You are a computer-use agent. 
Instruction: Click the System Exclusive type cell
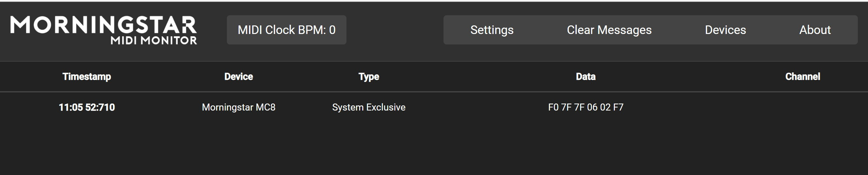pyautogui.click(x=369, y=107)
